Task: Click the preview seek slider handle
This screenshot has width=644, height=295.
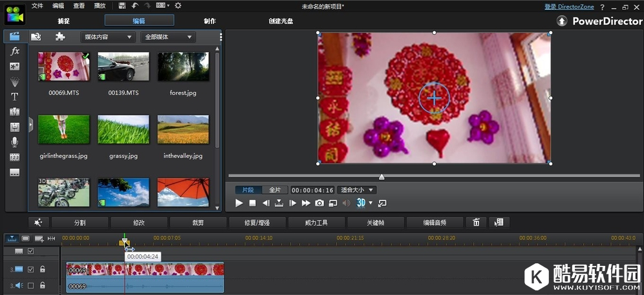Action: click(381, 177)
